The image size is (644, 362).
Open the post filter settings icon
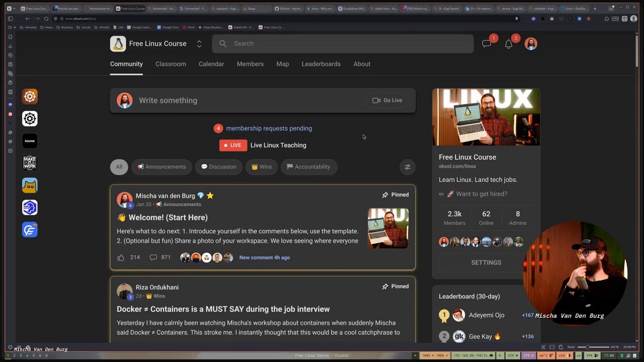click(408, 167)
